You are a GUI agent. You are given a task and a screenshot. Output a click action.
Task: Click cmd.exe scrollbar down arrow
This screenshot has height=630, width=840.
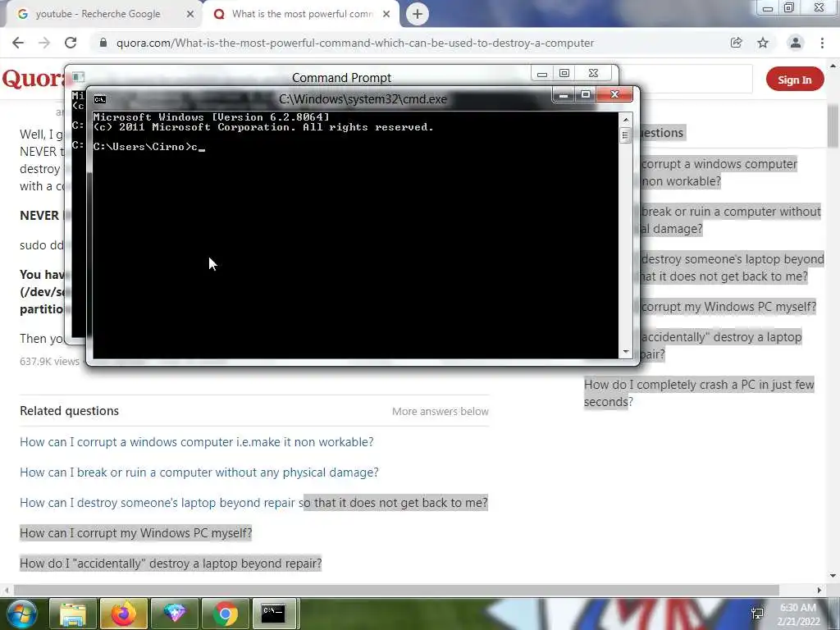pyautogui.click(x=626, y=353)
